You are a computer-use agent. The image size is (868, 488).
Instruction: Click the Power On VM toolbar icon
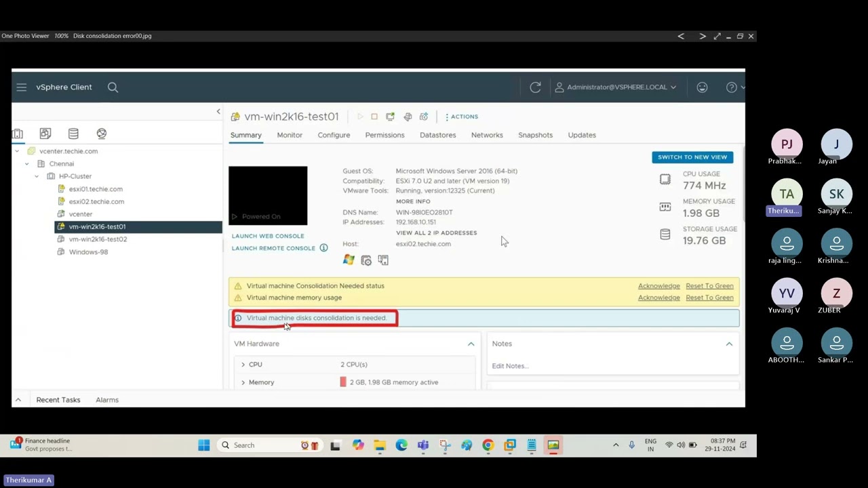pos(360,117)
